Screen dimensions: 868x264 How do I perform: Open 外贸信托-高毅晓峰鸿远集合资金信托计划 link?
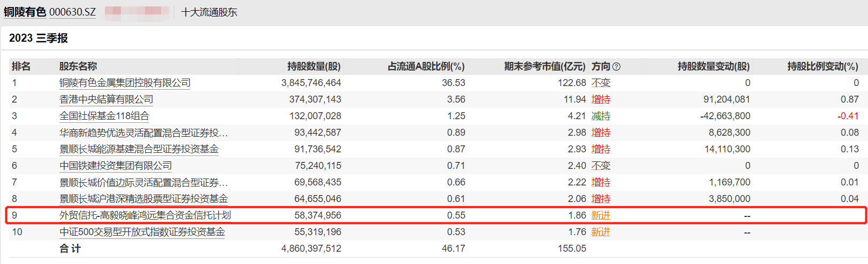point(145,215)
